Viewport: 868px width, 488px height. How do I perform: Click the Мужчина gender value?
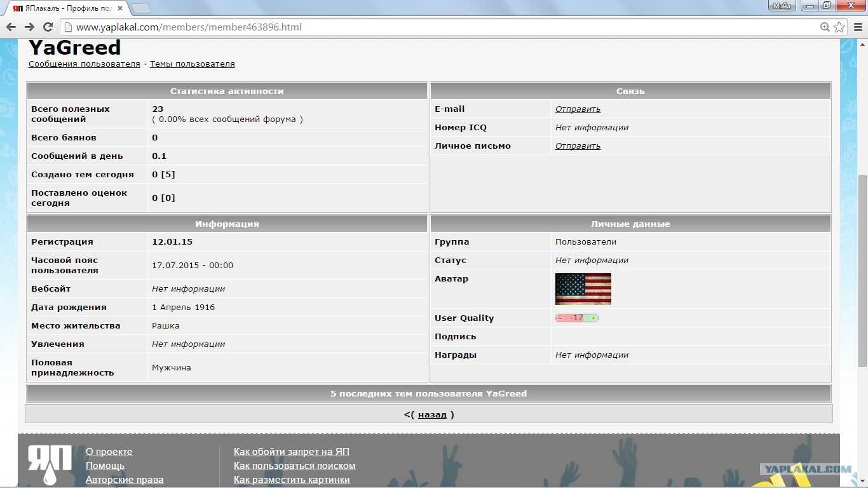pyautogui.click(x=172, y=367)
